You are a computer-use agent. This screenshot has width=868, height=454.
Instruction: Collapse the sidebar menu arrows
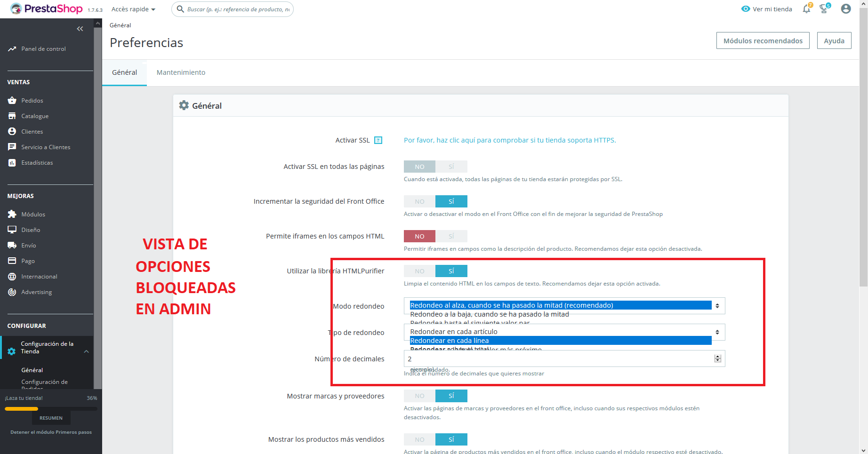coord(80,29)
